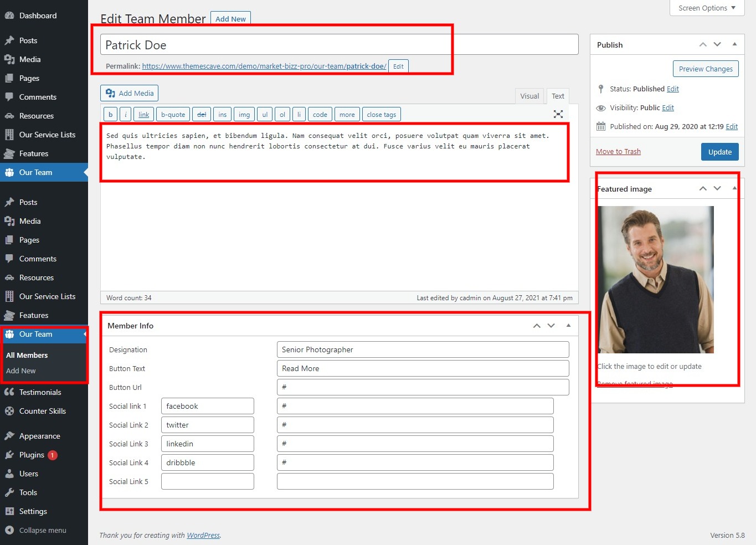Click the Update button
Screen dimensions: 756x545
(x=720, y=152)
